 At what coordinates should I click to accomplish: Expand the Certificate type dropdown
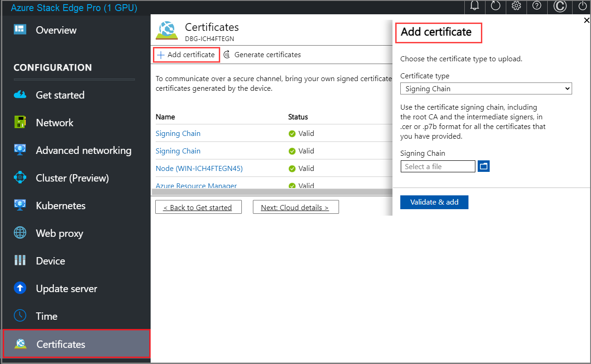(x=486, y=88)
